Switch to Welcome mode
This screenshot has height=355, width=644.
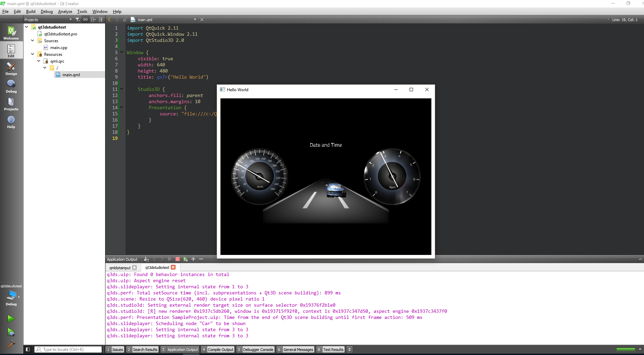coord(11,33)
